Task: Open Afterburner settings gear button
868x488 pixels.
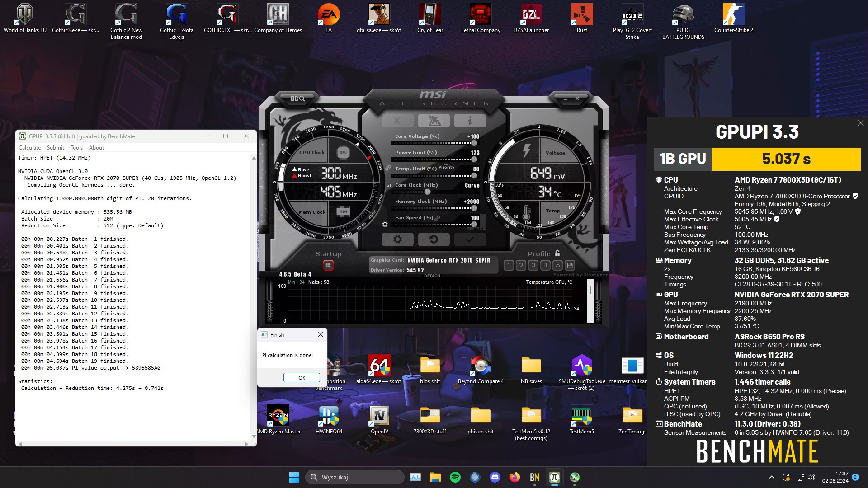Action: [397, 239]
